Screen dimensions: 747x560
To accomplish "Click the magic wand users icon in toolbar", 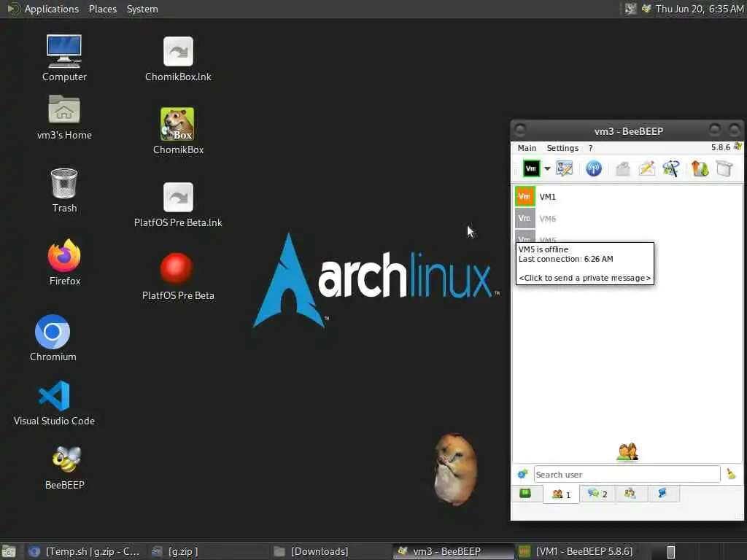I will [671, 168].
